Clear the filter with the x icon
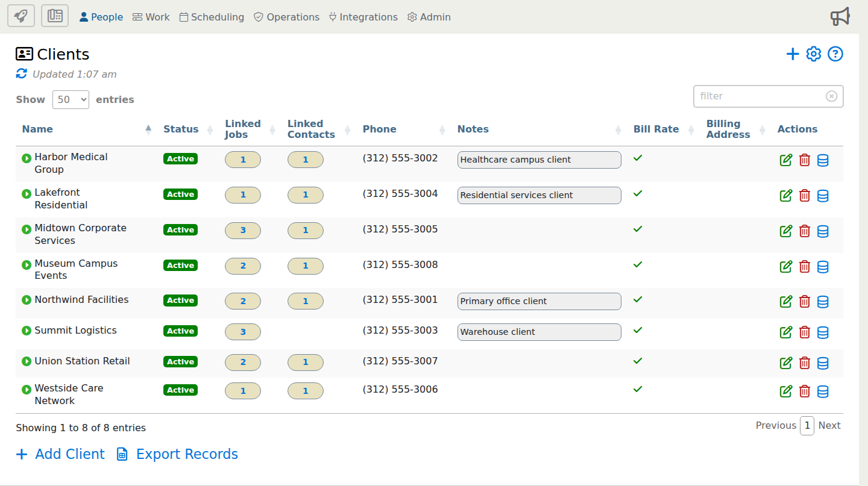 (831, 96)
